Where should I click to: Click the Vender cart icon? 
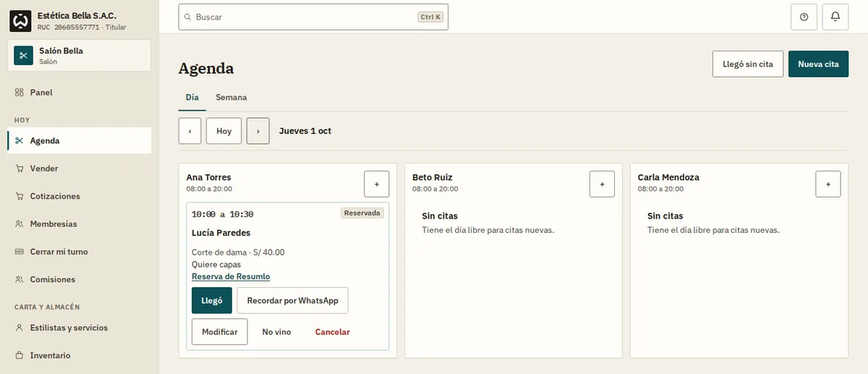[x=20, y=169]
